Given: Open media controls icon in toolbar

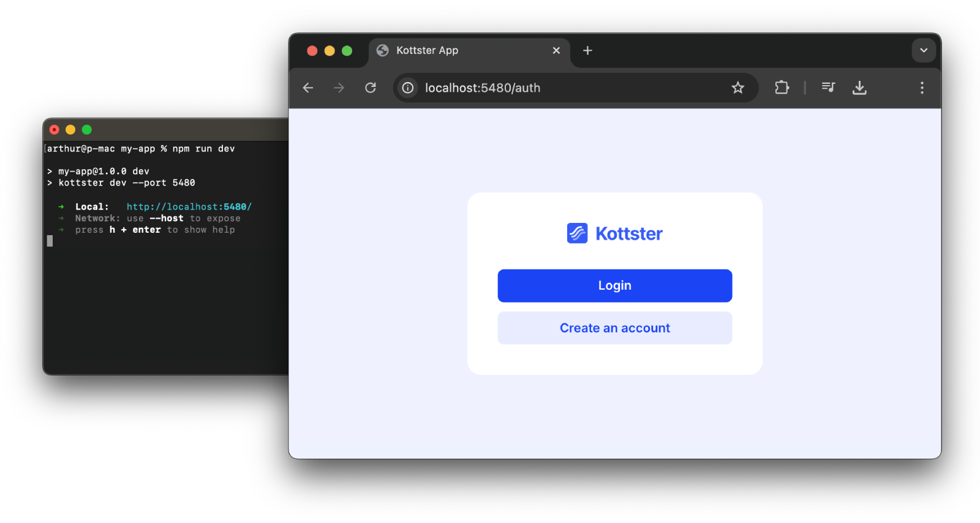Looking at the screenshot, I should click(828, 87).
